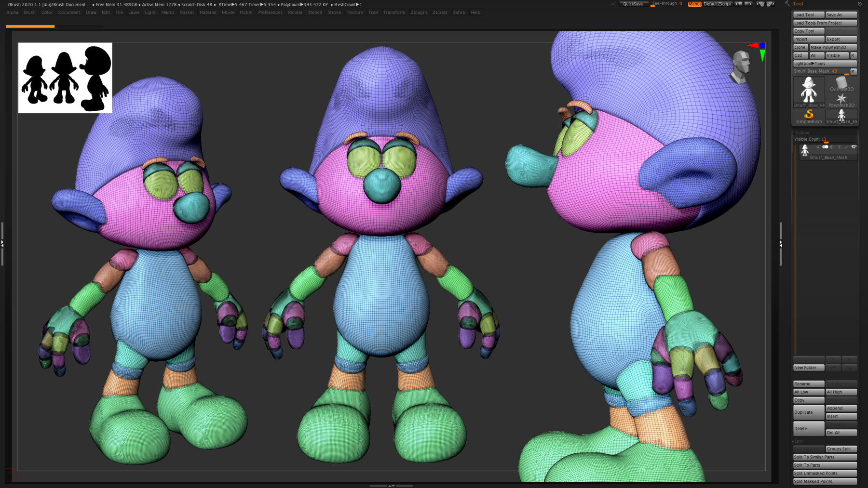Click the silhouette reference image thumbnail
868x488 pixels.
(x=65, y=78)
